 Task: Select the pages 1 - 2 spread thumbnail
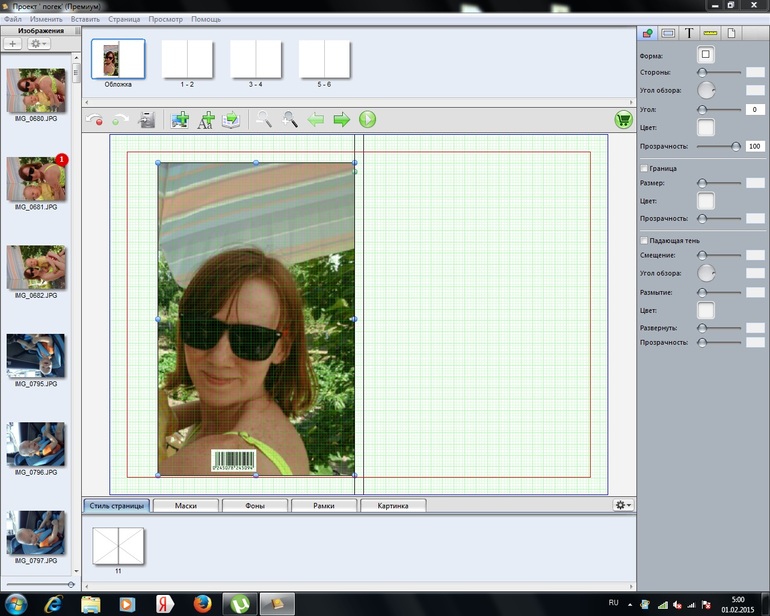(187, 59)
